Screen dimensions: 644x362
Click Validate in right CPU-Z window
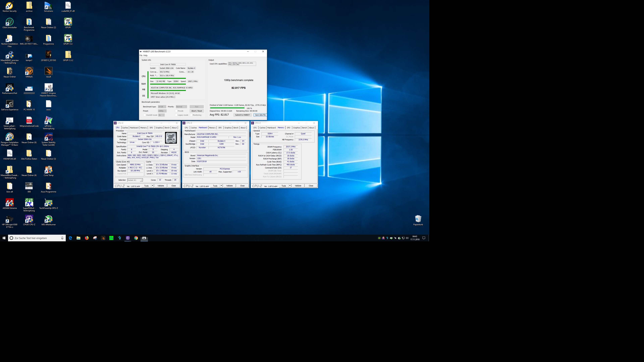pos(298,186)
